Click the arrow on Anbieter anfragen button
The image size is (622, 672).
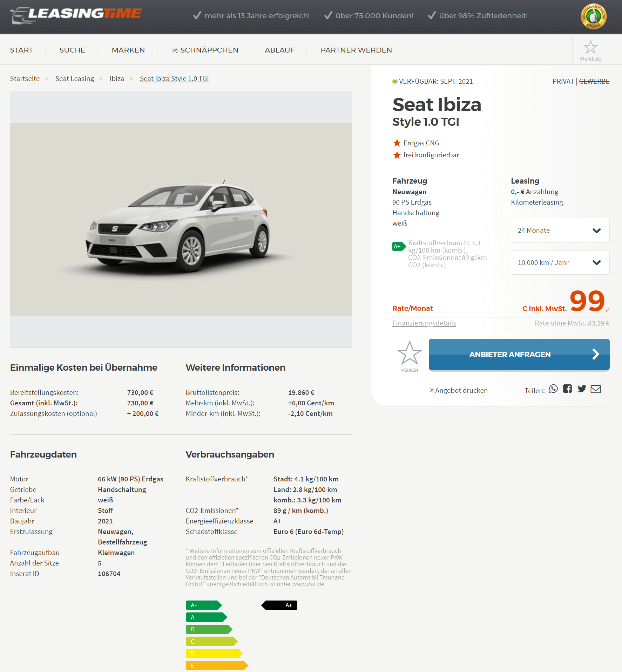coord(595,354)
